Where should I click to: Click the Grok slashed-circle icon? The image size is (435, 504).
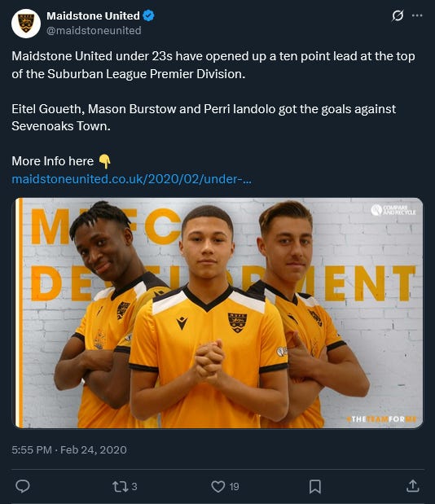398,15
